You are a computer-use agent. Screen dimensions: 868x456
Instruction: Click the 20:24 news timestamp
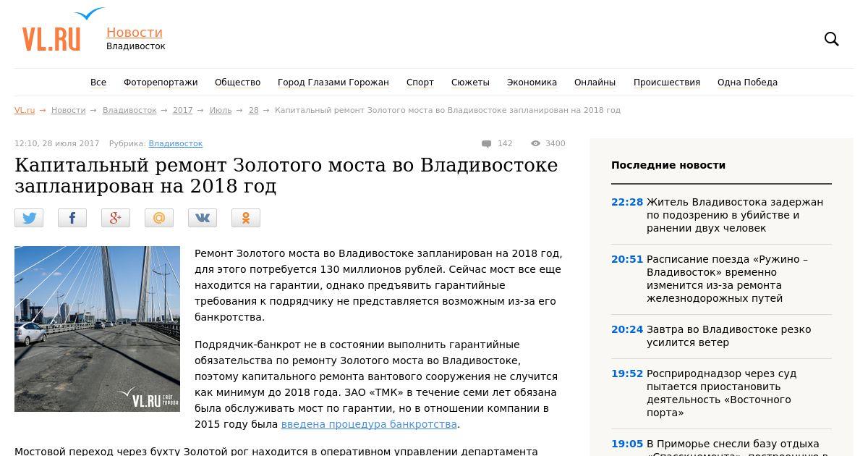pos(627,329)
